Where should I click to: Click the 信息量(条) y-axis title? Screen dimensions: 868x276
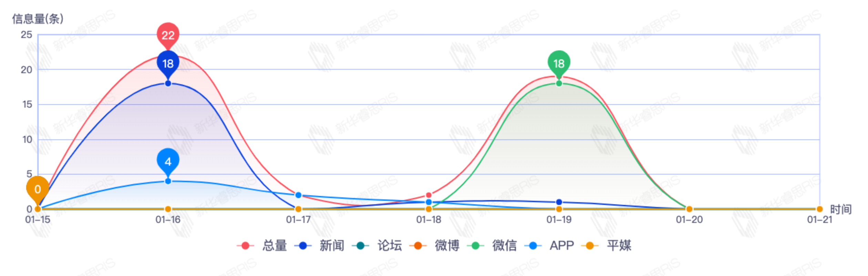[38, 19]
